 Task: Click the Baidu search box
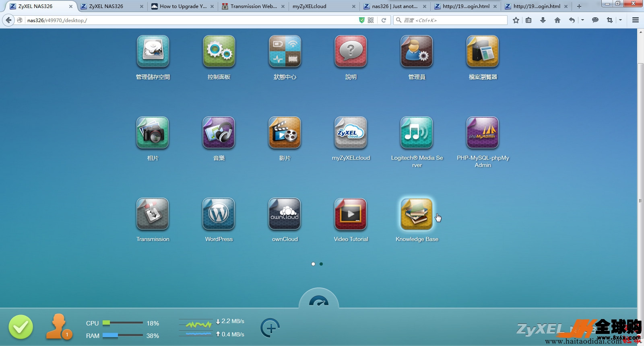click(x=450, y=20)
